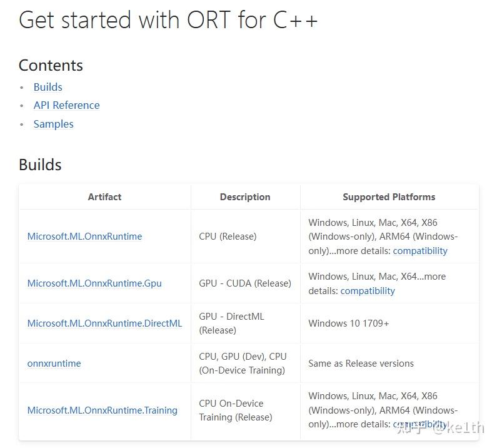Select the 'Windows 10 1709+' table cell
This screenshot has height=448, width=497.
[x=349, y=323]
